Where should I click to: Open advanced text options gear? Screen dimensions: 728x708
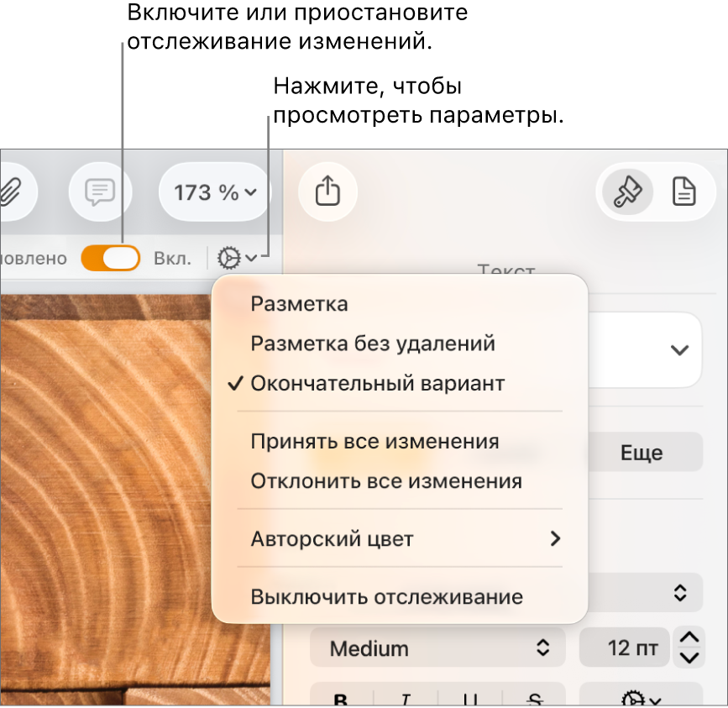tap(642, 697)
